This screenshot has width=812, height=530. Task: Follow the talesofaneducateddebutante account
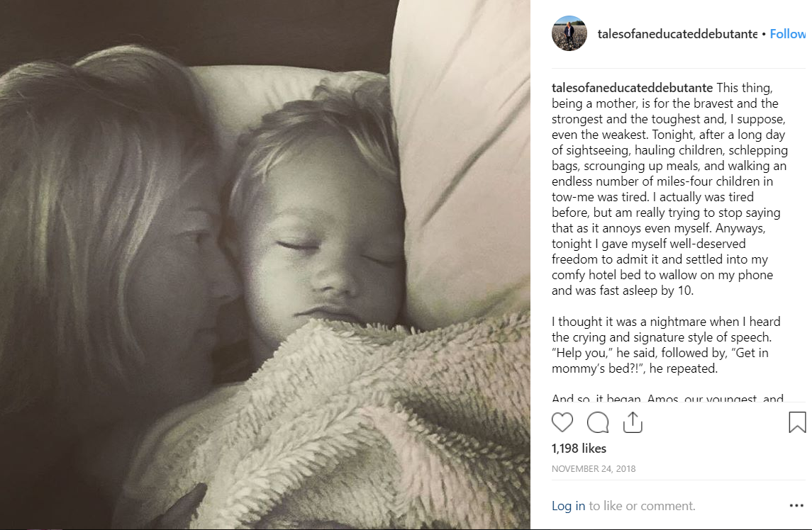click(787, 34)
